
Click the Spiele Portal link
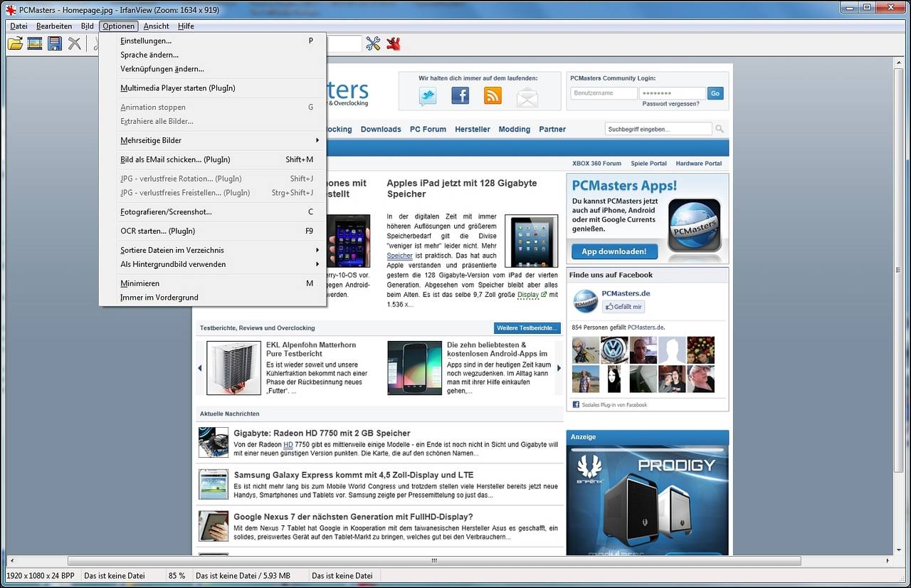[x=648, y=164]
